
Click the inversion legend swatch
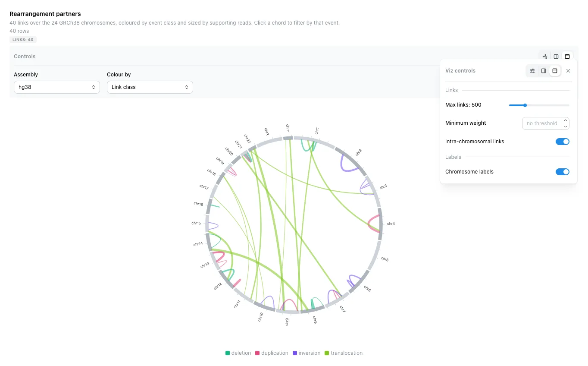[x=295, y=353]
